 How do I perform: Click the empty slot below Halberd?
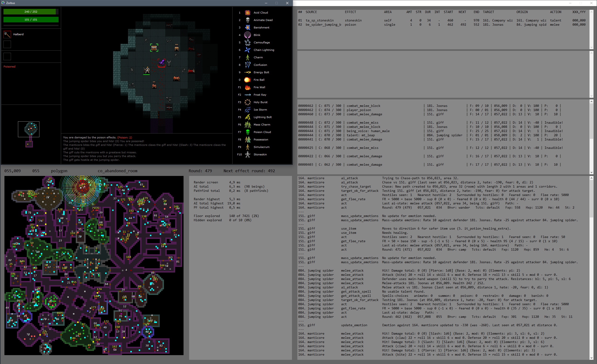[x=7, y=44]
